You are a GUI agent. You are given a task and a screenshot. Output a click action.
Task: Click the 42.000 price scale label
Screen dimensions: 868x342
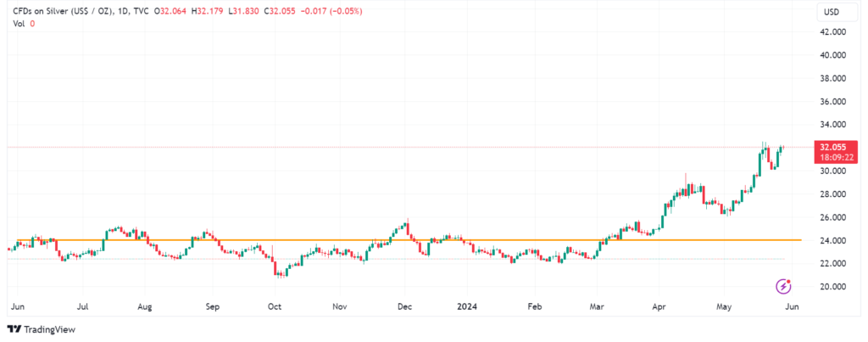pyautogui.click(x=832, y=32)
